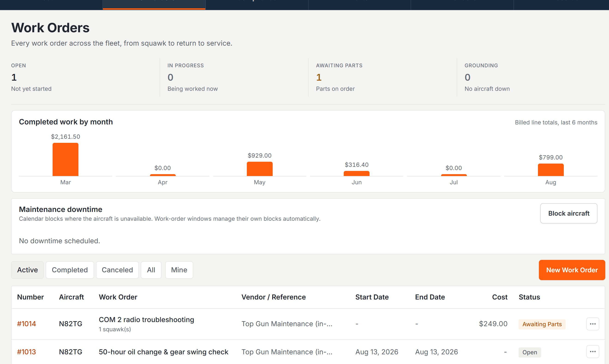
Task: Click the IN PROGRESS stat count
Action: click(x=170, y=77)
